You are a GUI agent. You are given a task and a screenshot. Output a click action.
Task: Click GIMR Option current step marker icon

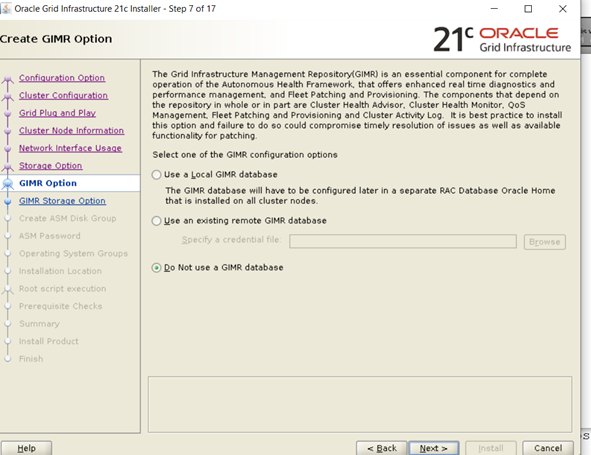(8, 184)
